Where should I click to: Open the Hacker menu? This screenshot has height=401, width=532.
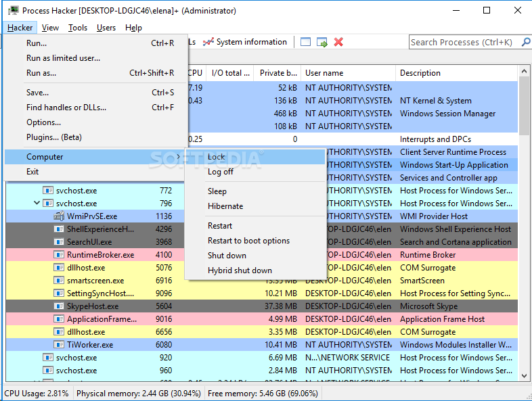[20, 28]
